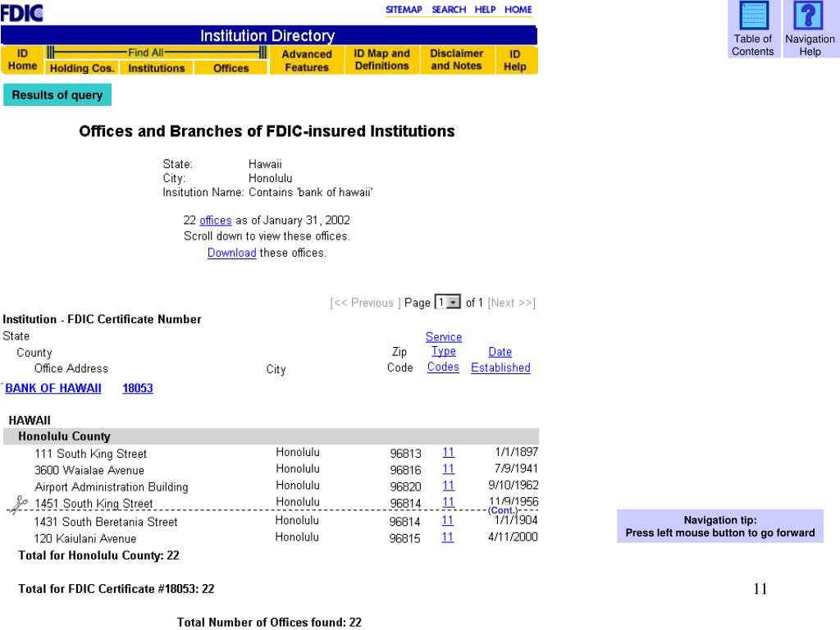Viewport: 840px width, 630px height.
Task: Select 'Total for Honolulu County: 22' text
Action: click(98, 555)
